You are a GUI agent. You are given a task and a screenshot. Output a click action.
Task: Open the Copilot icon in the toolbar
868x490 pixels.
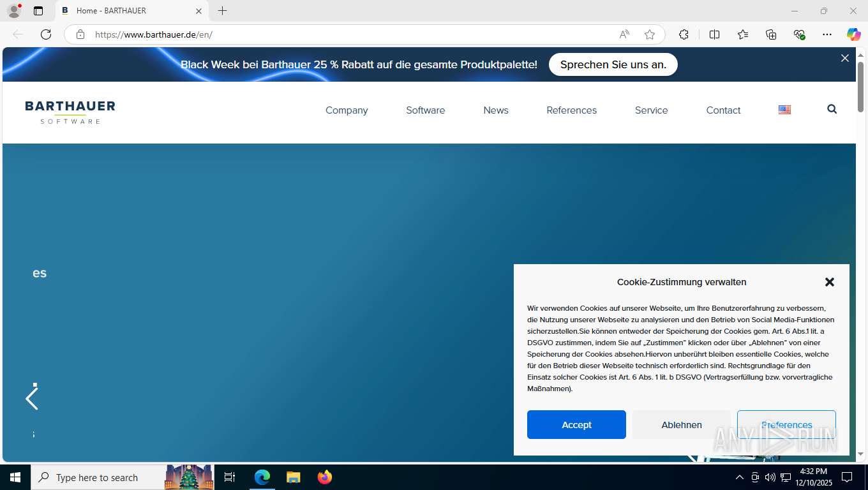[853, 34]
